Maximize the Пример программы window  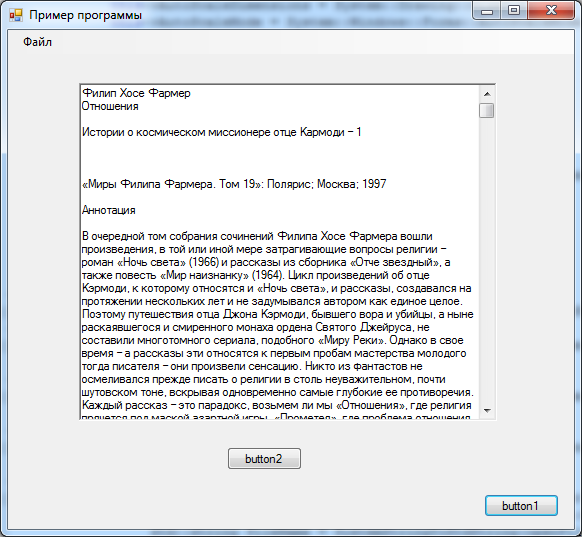514,10
